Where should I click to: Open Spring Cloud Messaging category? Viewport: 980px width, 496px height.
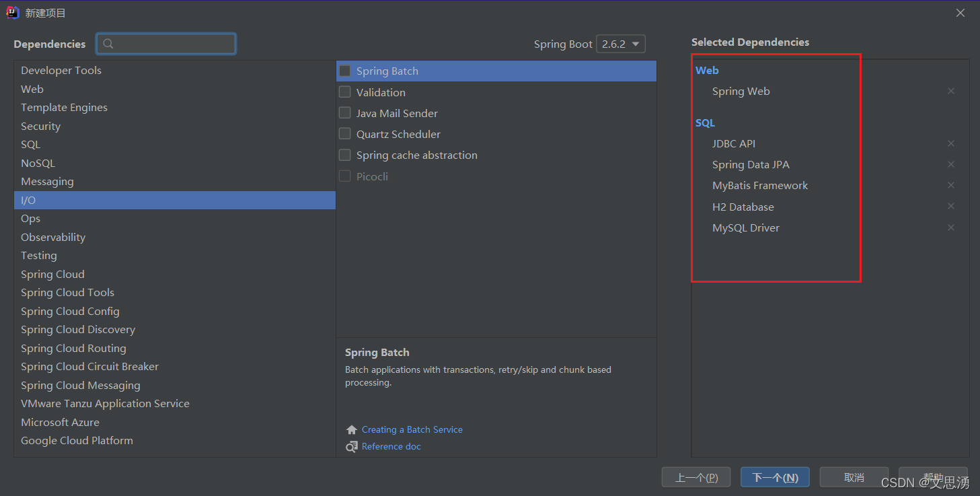pyautogui.click(x=175, y=385)
